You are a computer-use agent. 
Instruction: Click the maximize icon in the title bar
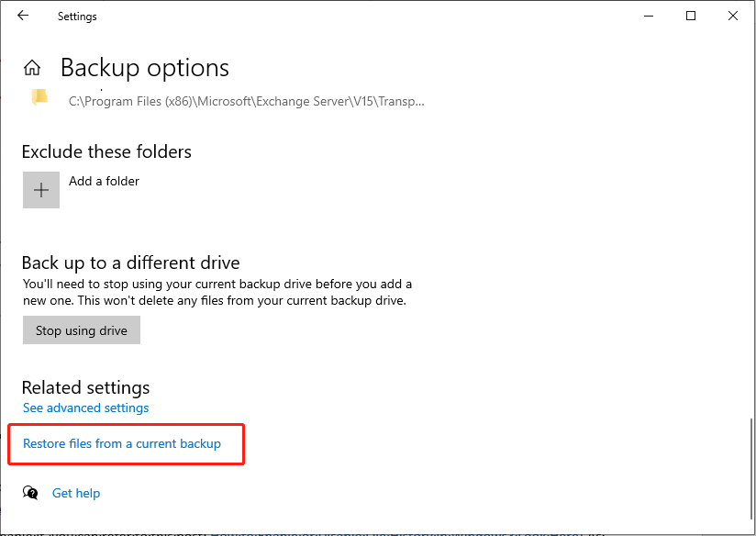[x=690, y=16]
